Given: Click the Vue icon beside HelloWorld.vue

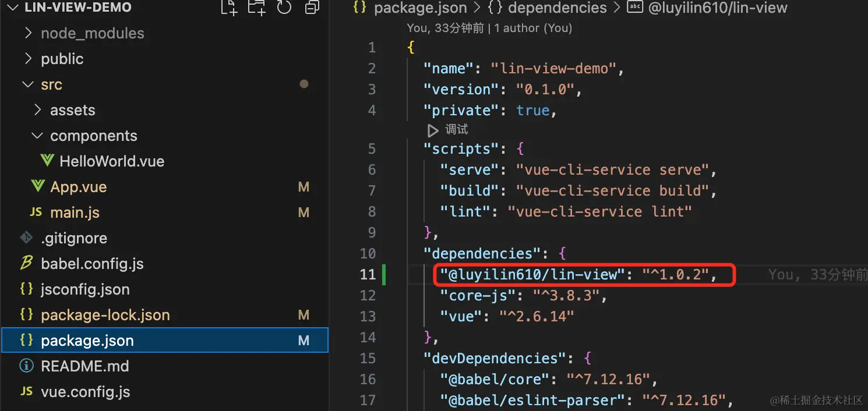Looking at the screenshot, I should (x=48, y=161).
